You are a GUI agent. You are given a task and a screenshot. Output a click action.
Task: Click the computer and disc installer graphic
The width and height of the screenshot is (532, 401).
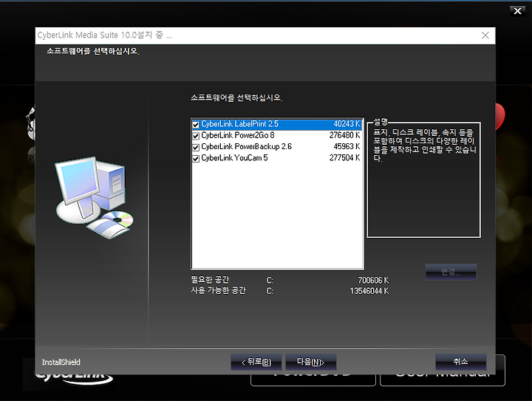[95, 198]
